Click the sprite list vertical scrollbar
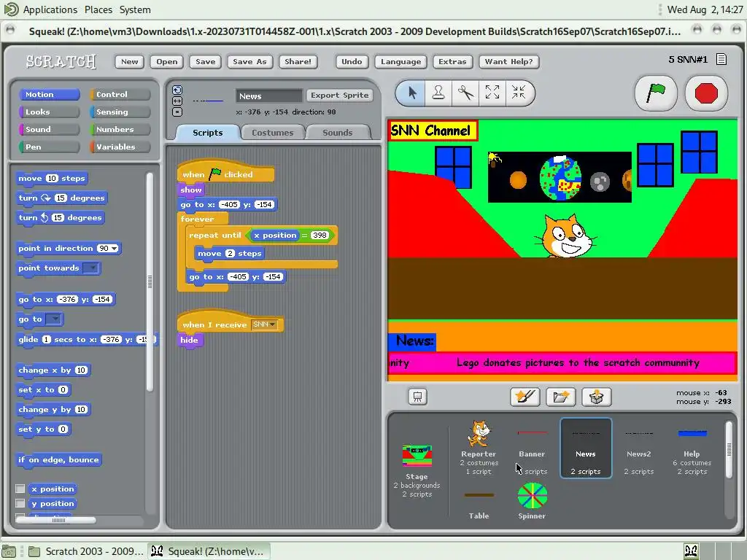 (729, 449)
